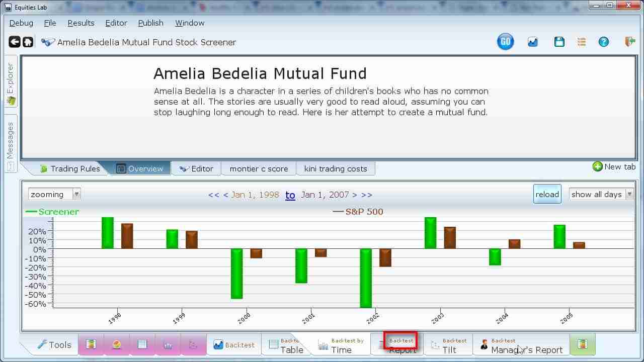The image size is (644, 362).
Task: Expand the Messages side panel
Action: 11,144
